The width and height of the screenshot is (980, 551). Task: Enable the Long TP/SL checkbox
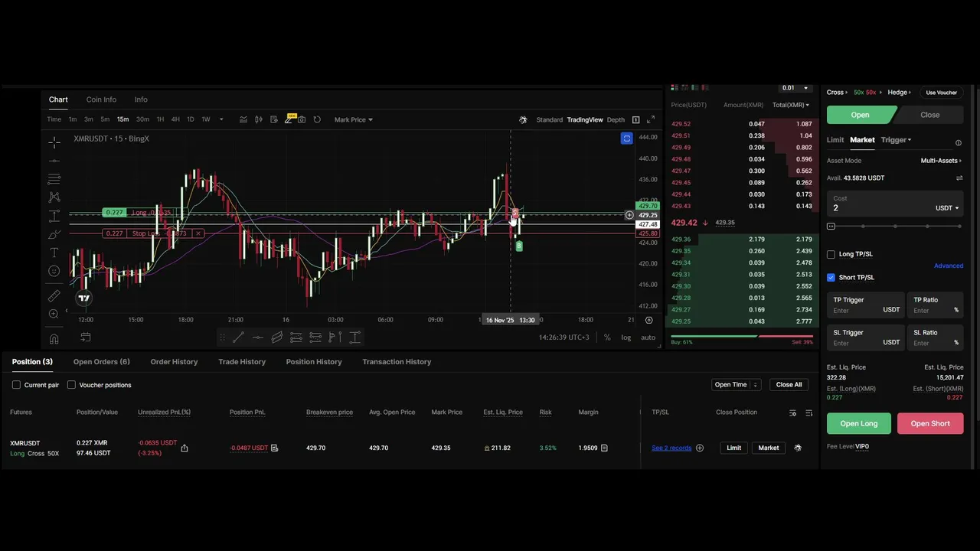pyautogui.click(x=831, y=254)
